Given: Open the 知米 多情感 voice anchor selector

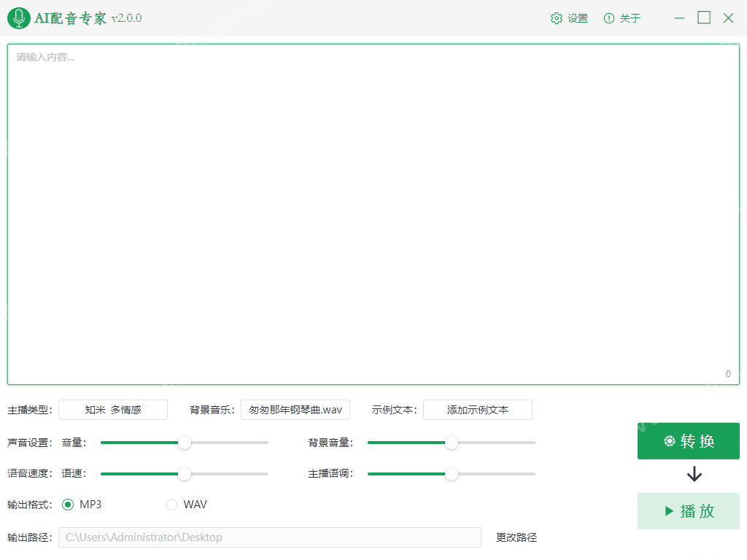Looking at the screenshot, I should pos(113,410).
